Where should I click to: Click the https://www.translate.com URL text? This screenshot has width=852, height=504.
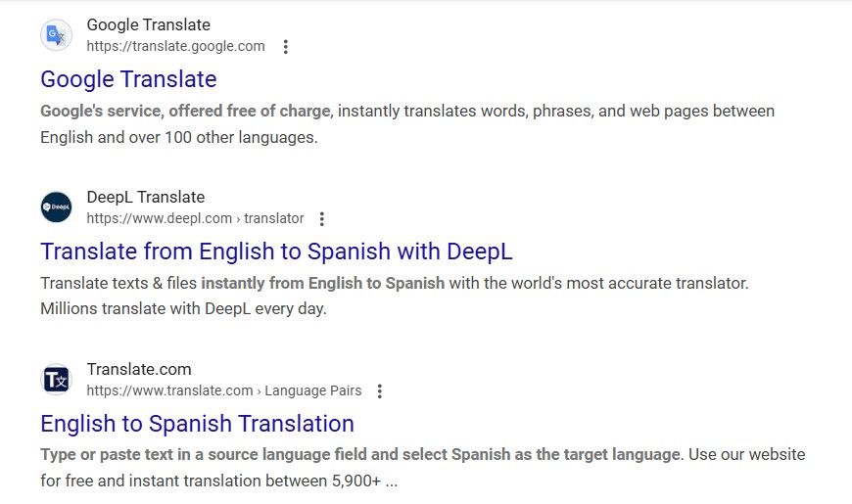coord(169,390)
